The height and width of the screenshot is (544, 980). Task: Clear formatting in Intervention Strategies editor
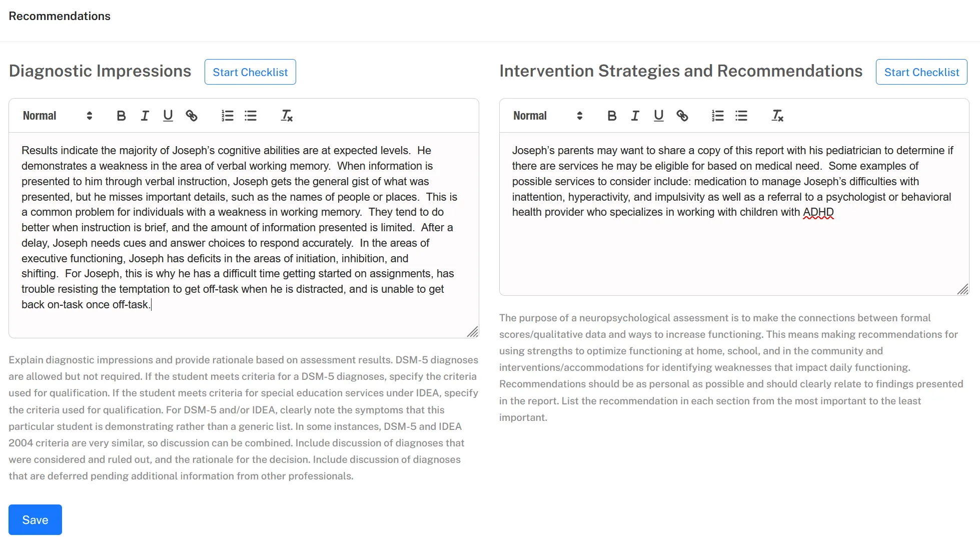pos(777,116)
